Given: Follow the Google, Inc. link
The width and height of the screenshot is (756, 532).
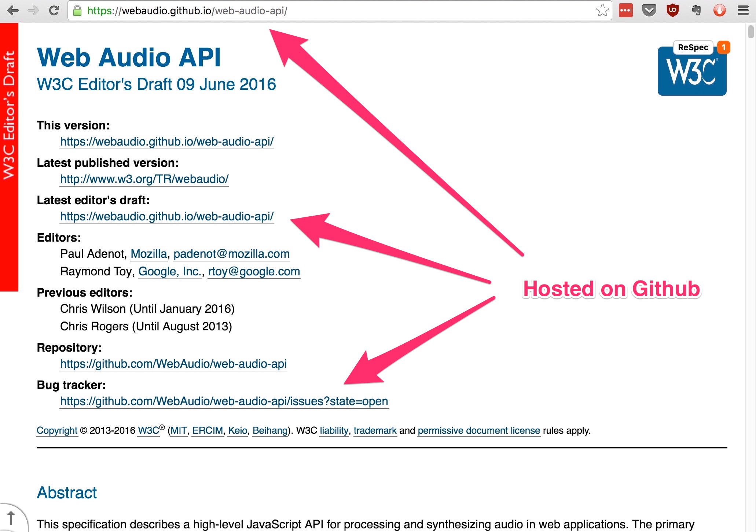Looking at the screenshot, I should 170,271.
